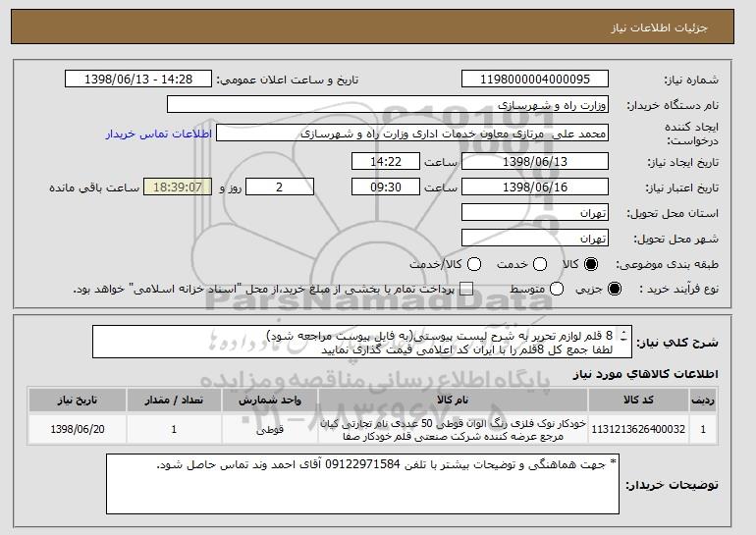Click the description box scroll stepper arrows
The height and width of the screenshot is (535, 756).
pyautogui.click(x=624, y=336)
